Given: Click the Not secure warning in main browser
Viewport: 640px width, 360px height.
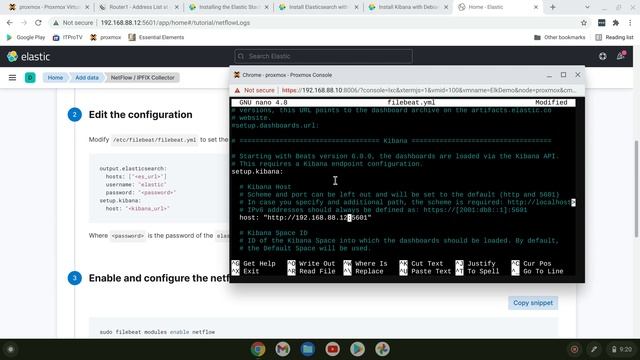Looking at the screenshot, I should 73,23.
